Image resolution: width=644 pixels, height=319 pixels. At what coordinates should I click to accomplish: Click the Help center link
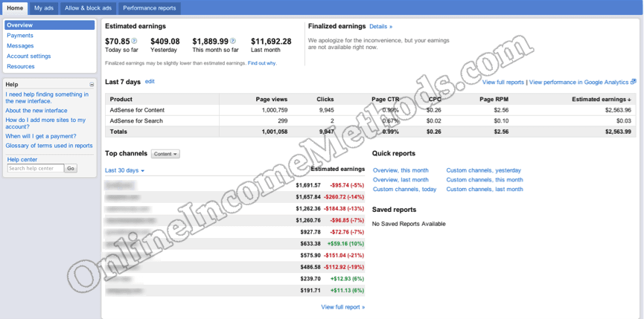22,159
